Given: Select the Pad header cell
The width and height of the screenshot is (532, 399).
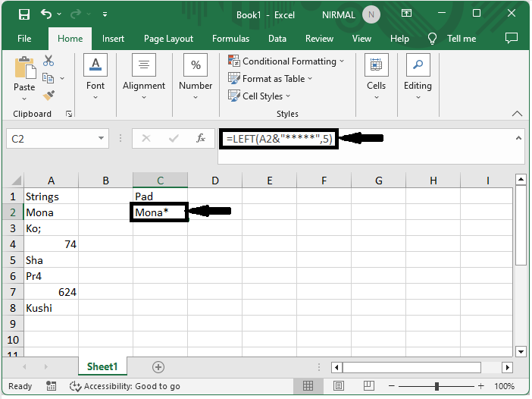Looking at the screenshot, I should (160, 196).
